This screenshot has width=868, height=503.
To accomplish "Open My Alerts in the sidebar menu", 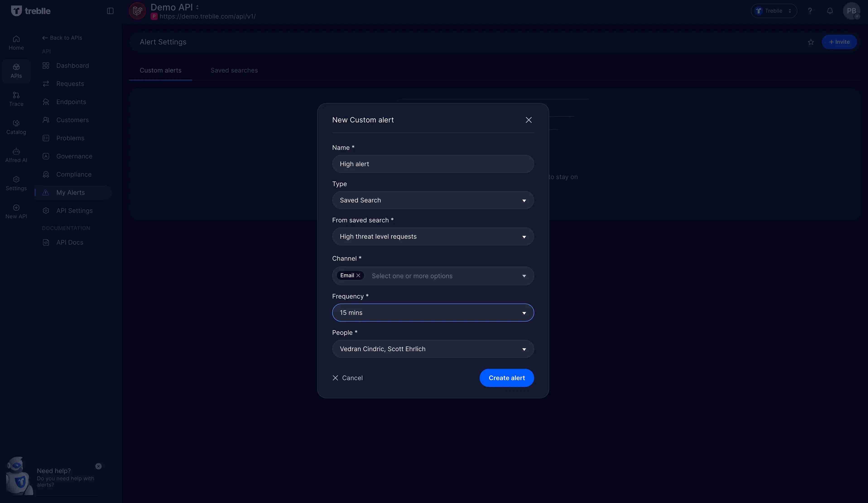I will click(71, 192).
